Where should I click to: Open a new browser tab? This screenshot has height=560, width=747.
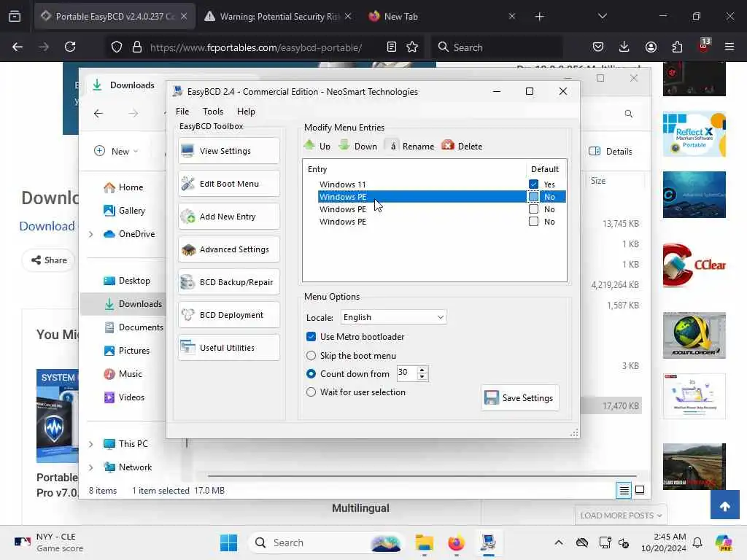point(539,17)
